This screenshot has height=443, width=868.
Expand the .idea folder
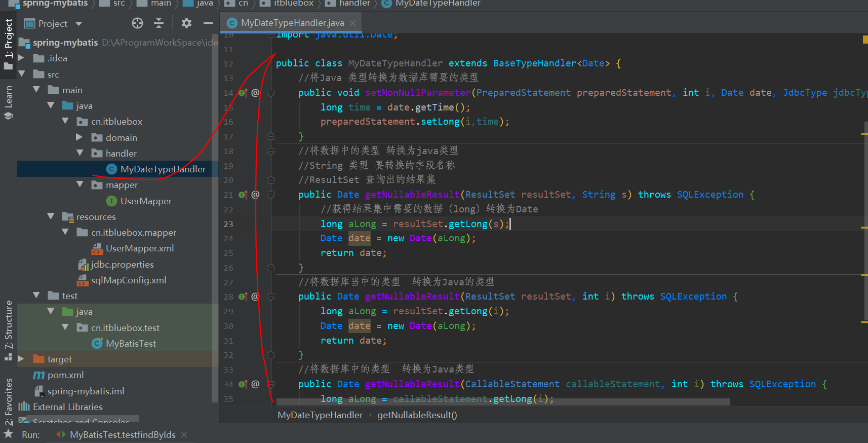(21, 58)
